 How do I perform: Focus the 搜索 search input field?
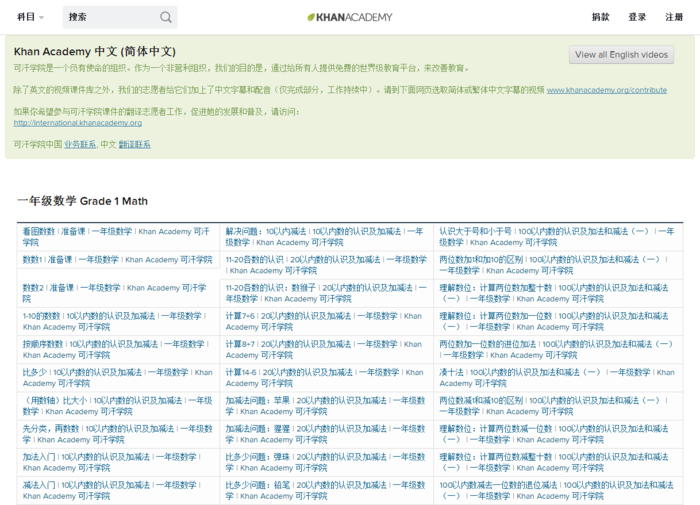(x=120, y=17)
